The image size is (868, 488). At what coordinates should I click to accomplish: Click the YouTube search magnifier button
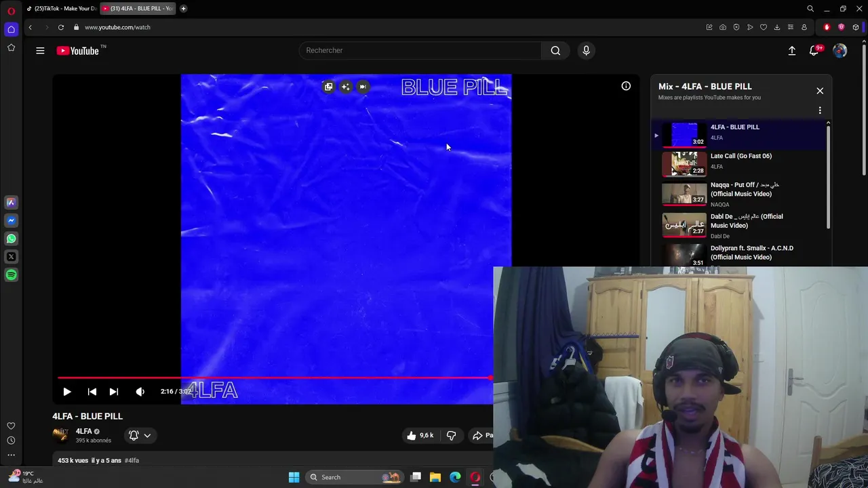point(555,50)
